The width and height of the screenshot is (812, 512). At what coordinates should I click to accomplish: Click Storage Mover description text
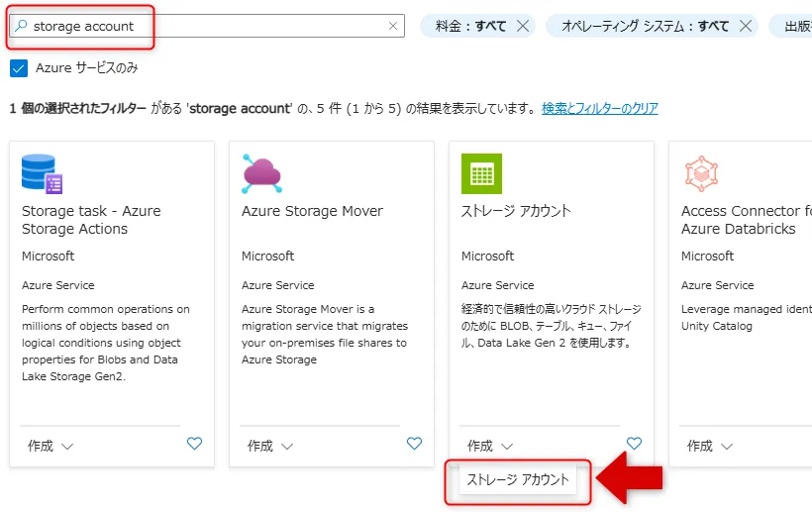click(325, 334)
